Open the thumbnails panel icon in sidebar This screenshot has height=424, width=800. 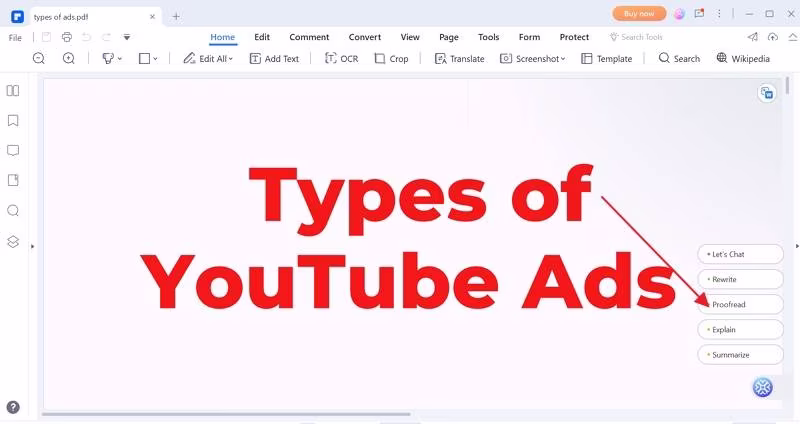coord(13,91)
